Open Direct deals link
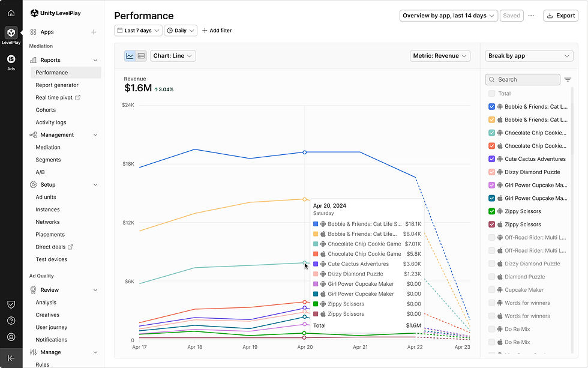 [x=50, y=247]
